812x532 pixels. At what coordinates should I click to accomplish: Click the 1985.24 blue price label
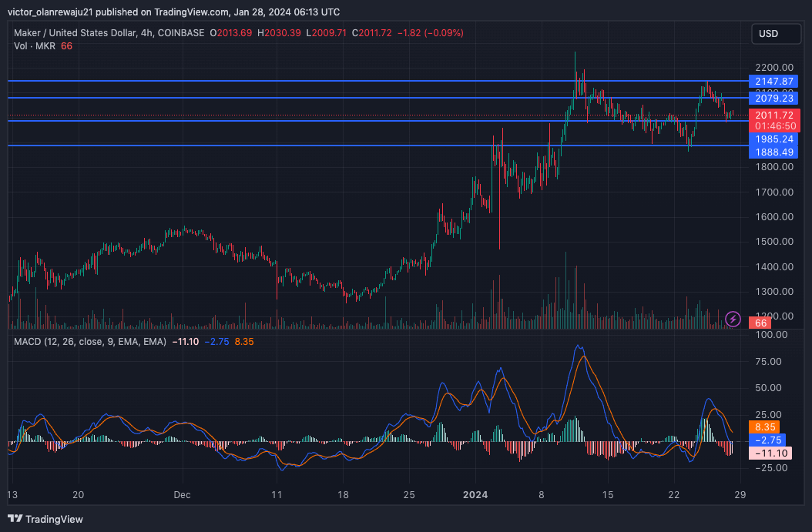tap(773, 139)
